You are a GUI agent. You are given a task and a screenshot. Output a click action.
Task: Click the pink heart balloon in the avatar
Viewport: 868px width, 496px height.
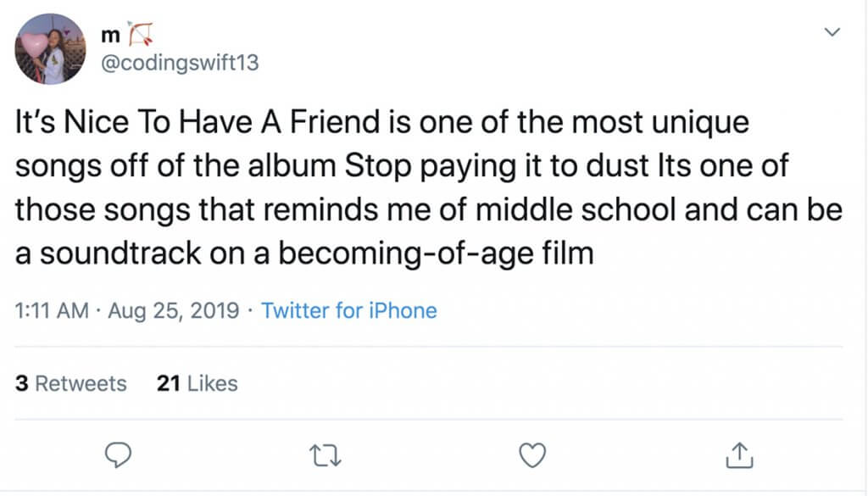pyautogui.click(x=35, y=44)
